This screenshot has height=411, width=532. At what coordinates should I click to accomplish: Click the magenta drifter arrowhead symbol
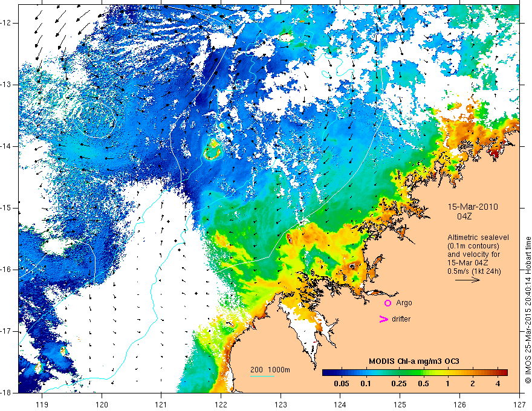383,319
